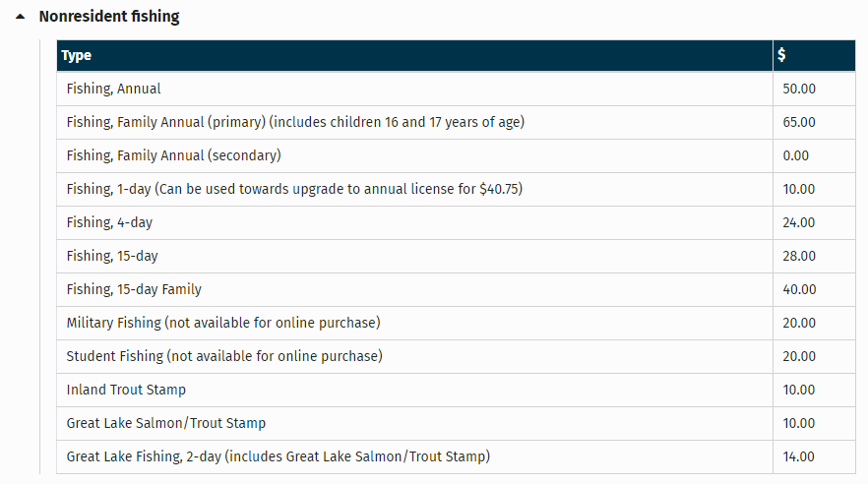Click the 65.00 family annual price
The image size is (868, 484).
(799, 122)
